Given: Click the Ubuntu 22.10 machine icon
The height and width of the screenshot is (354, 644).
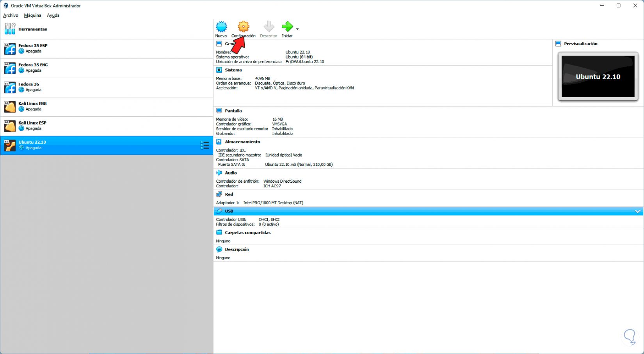Looking at the screenshot, I should click(x=10, y=145).
